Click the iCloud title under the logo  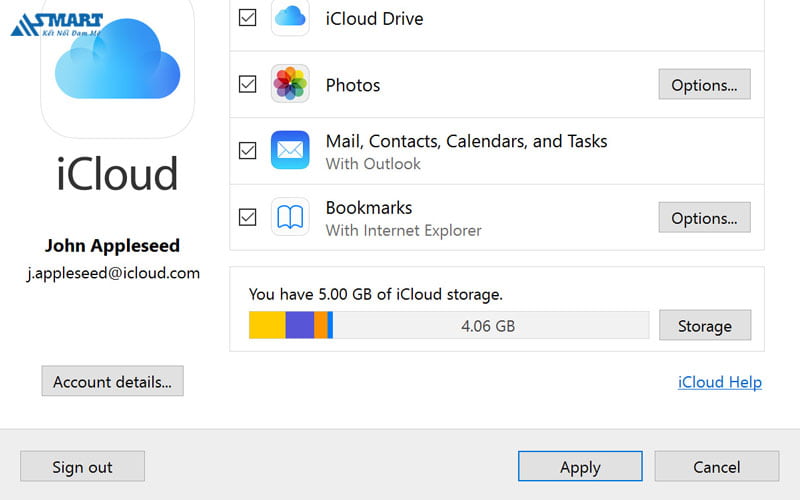(x=117, y=173)
